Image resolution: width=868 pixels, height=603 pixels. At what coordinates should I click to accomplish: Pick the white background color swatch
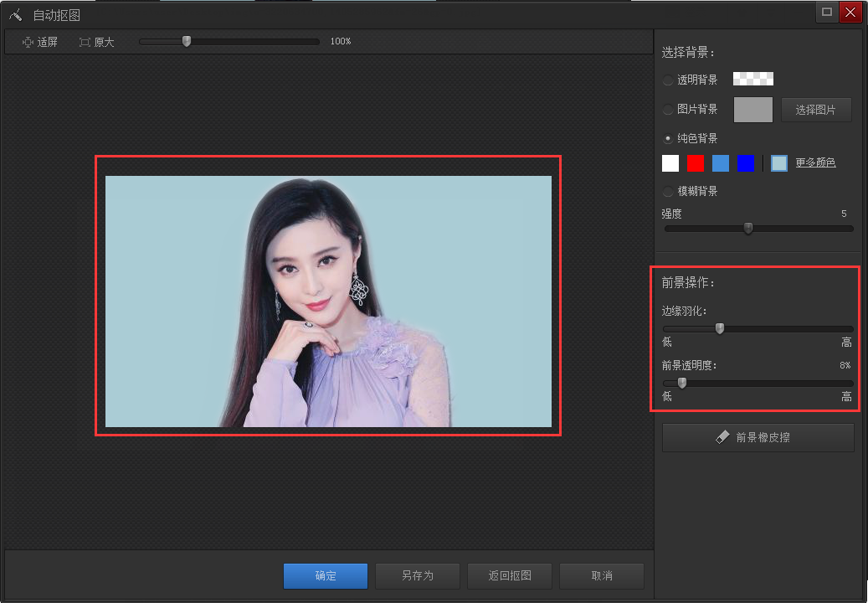click(x=670, y=162)
